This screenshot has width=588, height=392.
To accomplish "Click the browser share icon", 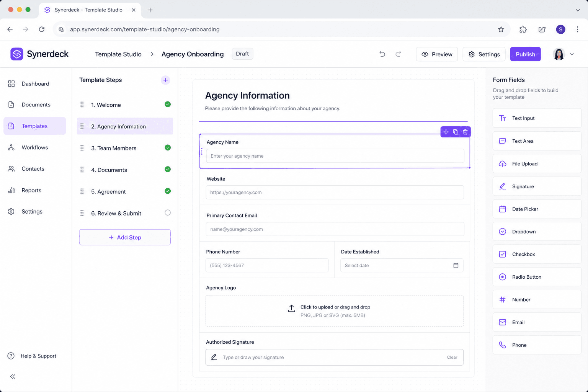I will tap(542, 29).
